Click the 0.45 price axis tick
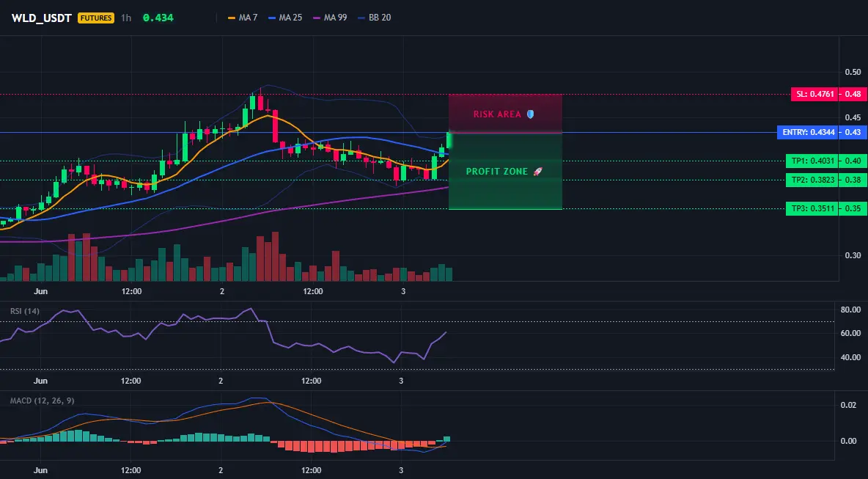The height and width of the screenshot is (479, 868). point(853,117)
